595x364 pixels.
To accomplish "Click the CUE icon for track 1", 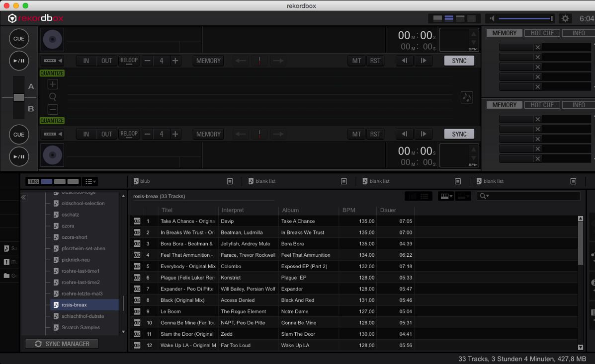I will (137, 221).
